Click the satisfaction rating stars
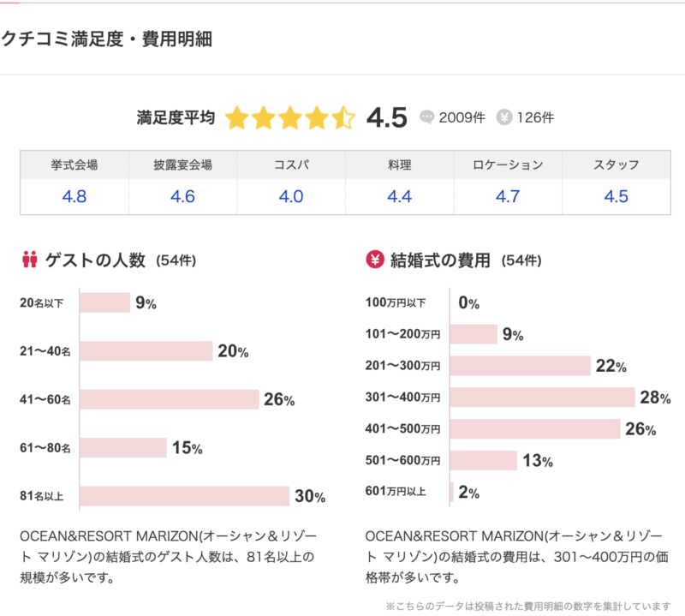 pyautogui.click(x=290, y=117)
